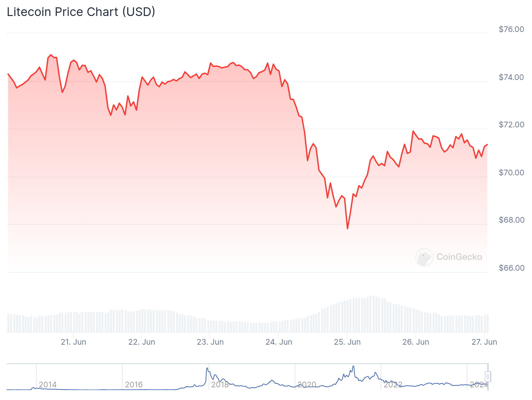The width and height of the screenshot is (532, 400).
Task: Select the 24. Jun date label
Action: (x=279, y=342)
